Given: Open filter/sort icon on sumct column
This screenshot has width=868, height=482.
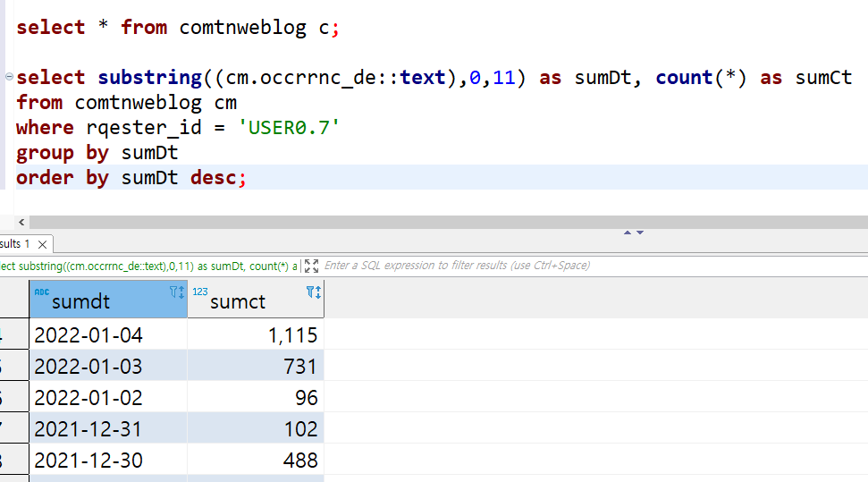Looking at the screenshot, I should pyautogui.click(x=314, y=292).
